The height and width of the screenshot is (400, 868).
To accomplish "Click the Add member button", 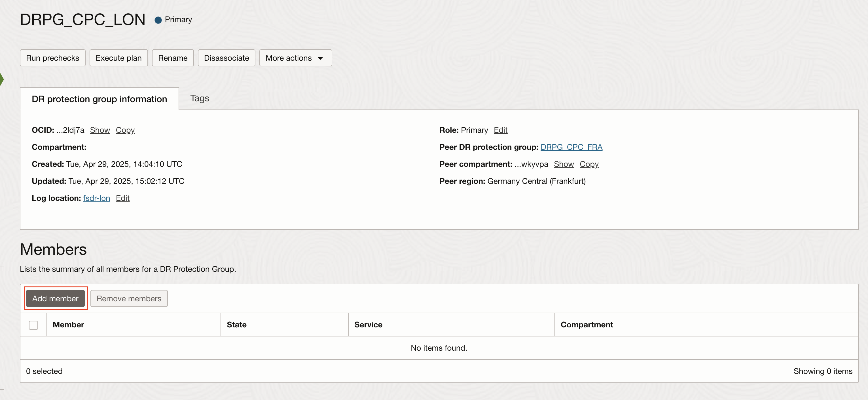I will (x=55, y=298).
